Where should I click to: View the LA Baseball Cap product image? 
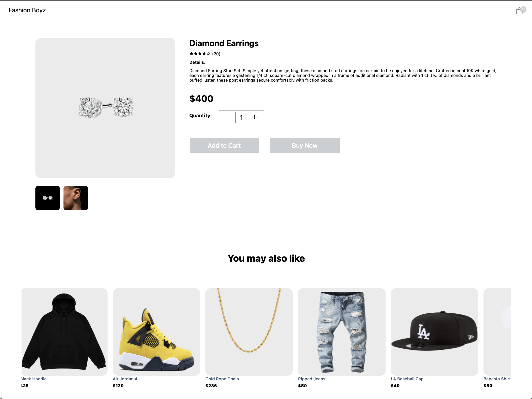434,332
